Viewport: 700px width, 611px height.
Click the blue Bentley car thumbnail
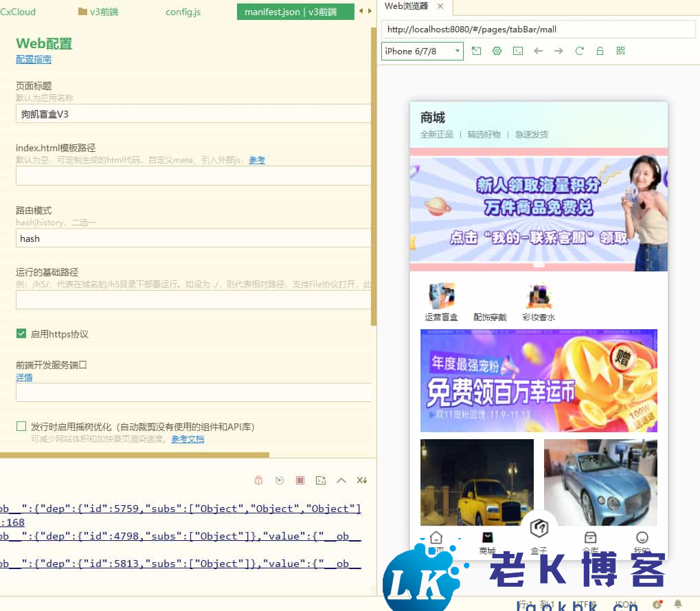click(x=600, y=482)
